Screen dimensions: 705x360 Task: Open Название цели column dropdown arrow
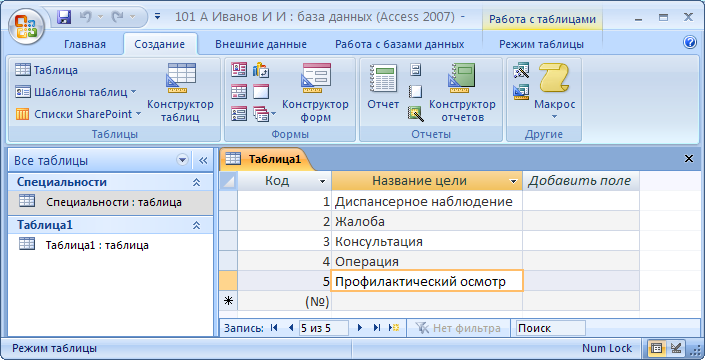pos(513,182)
